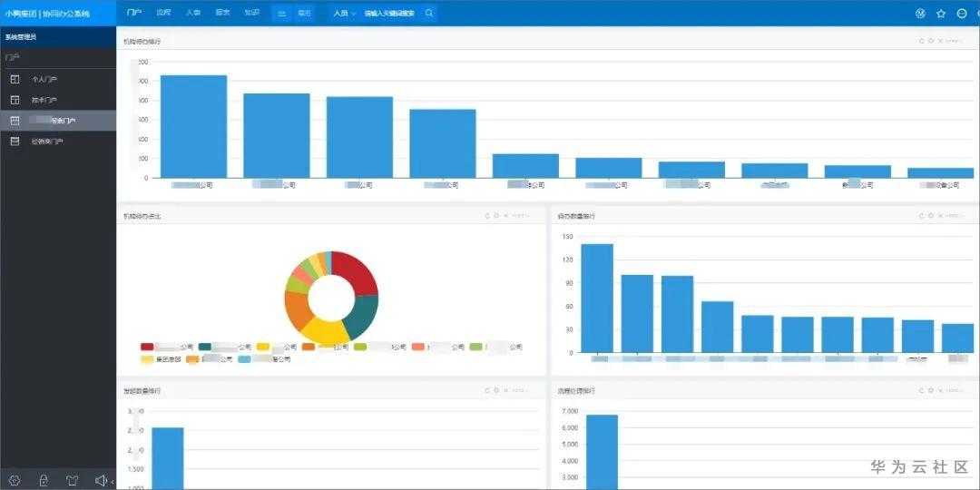Open the 门户 top menu

point(134,13)
